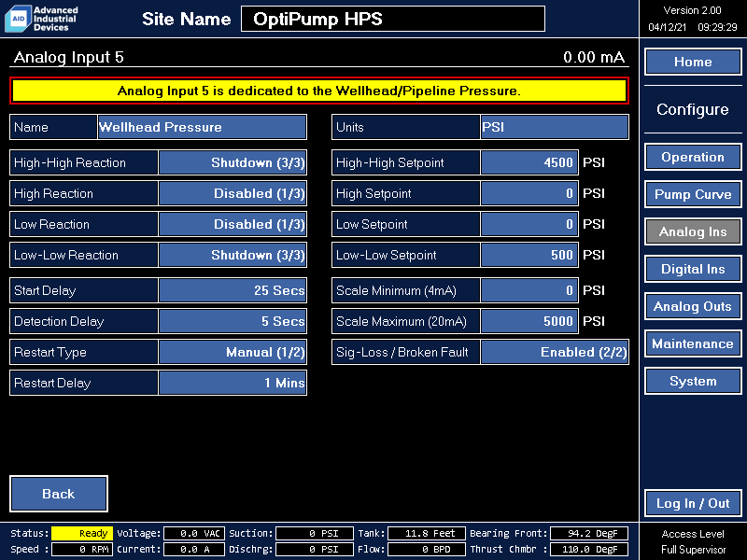
Task: Click the Advanced Industrial Devices logo
Action: (41, 19)
